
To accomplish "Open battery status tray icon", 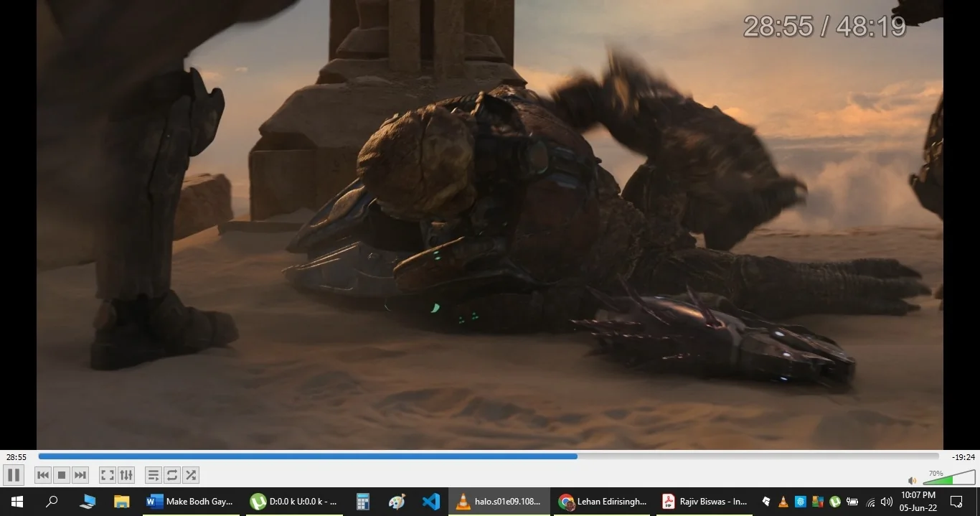I will point(852,502).
